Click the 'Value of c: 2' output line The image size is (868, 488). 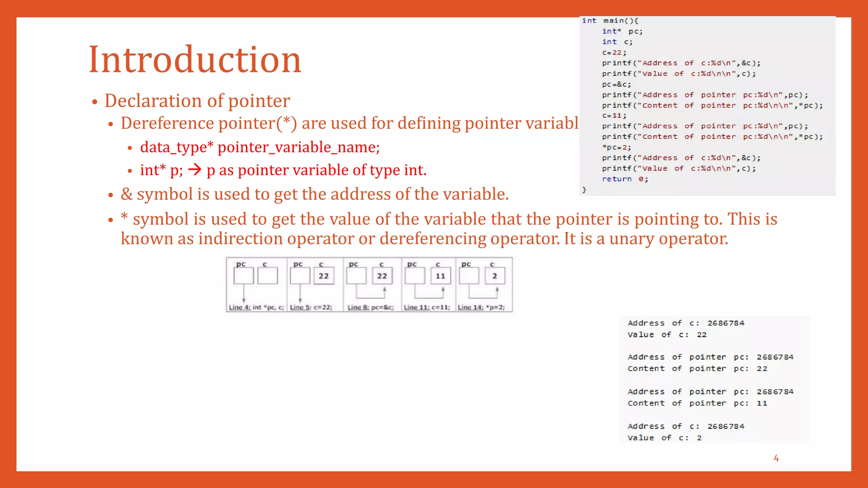pyautogui.click(x=664, y=438)
